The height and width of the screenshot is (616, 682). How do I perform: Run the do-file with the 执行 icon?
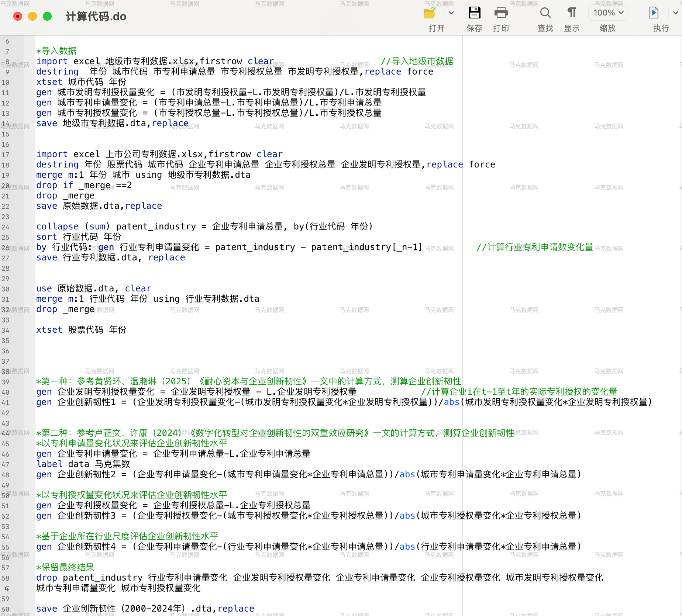(653, 13)
